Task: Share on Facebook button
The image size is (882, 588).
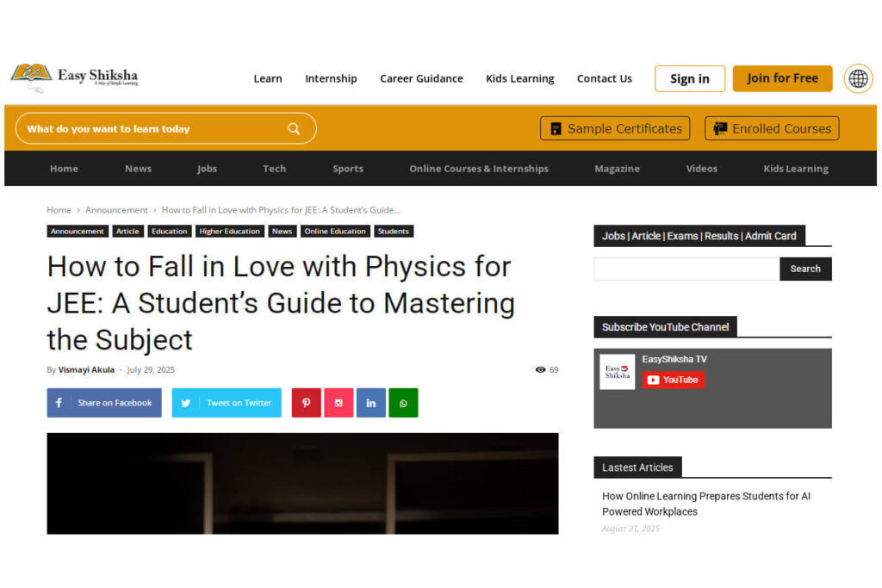Action: (x=104, y=403)
